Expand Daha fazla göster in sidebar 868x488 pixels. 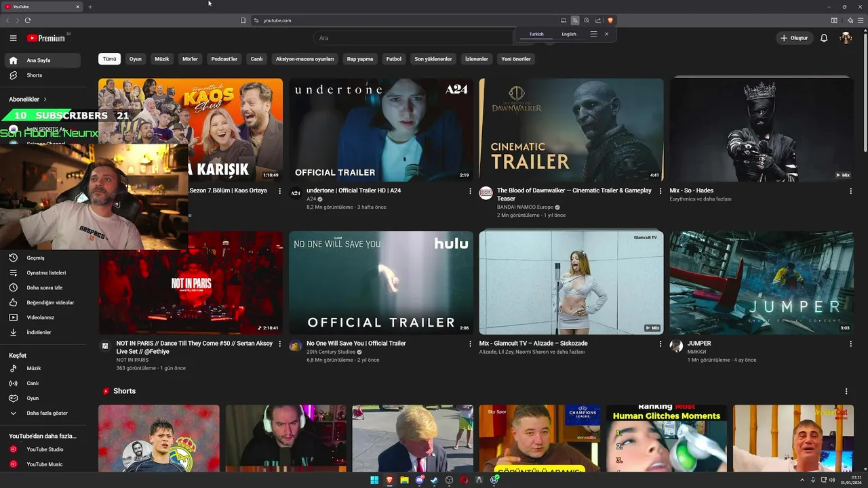pyautogui.click(x=43, y=413)
